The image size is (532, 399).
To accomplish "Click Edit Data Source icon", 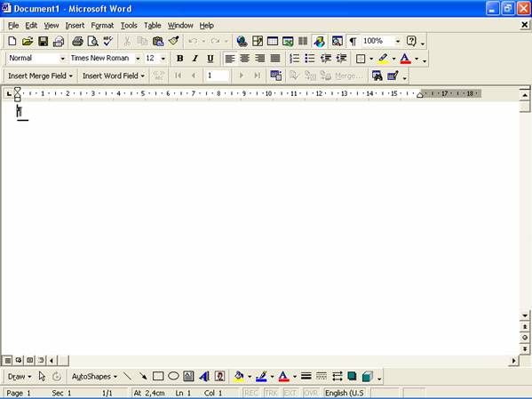I will coord(393,76).
